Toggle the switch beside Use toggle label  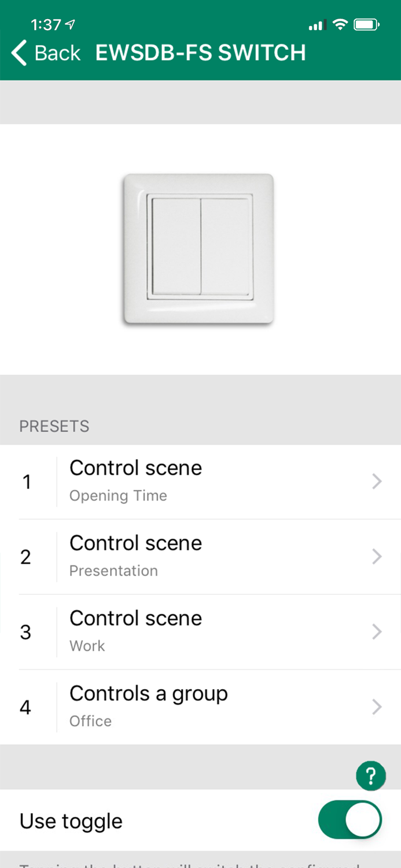350,820
